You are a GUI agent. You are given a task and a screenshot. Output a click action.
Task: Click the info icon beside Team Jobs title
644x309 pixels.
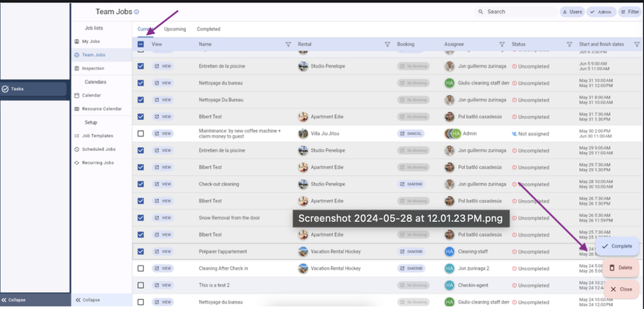137,12
